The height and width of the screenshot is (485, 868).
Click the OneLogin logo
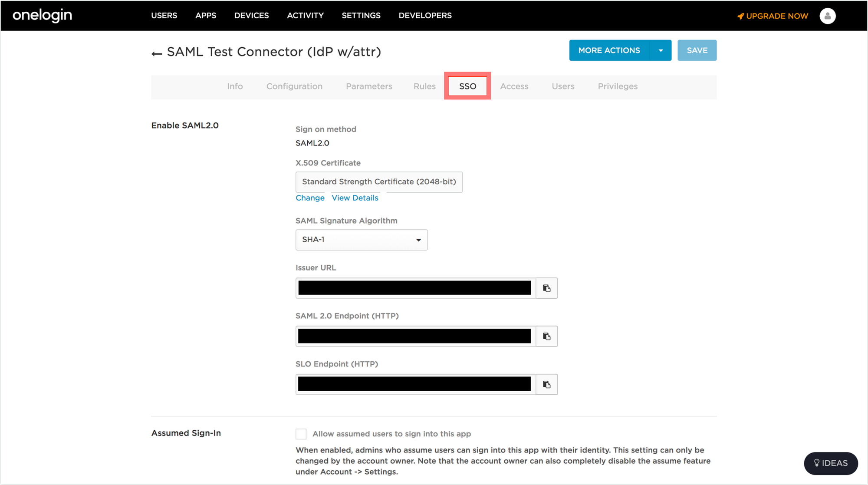click(42, 16)
